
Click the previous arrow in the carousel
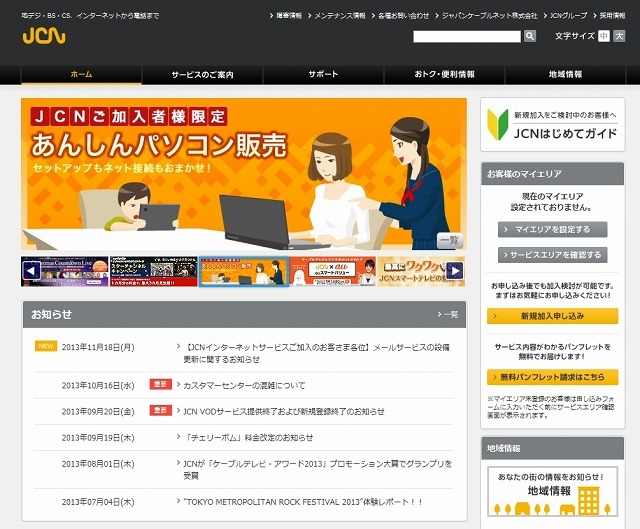coord(32,271)
